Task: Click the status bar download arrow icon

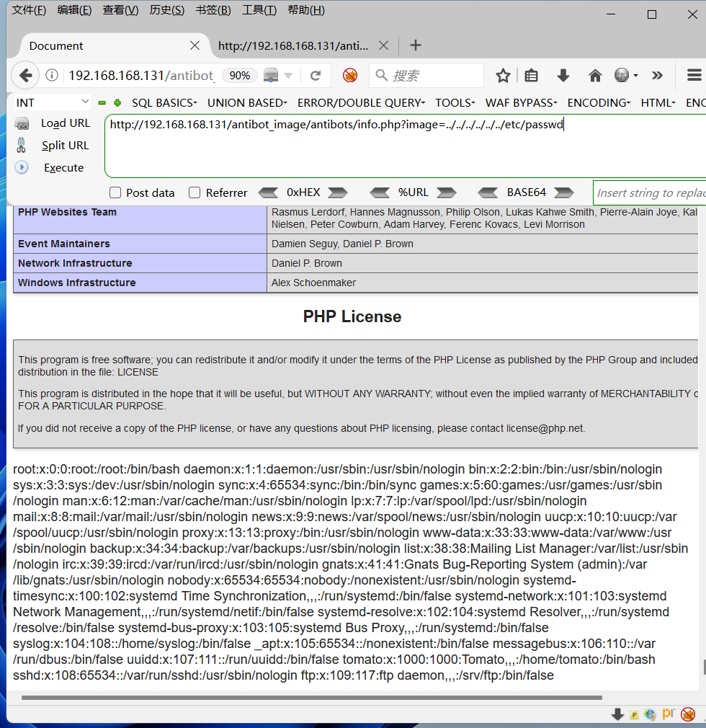Action: pyautogui.click(x=617, y=714)
